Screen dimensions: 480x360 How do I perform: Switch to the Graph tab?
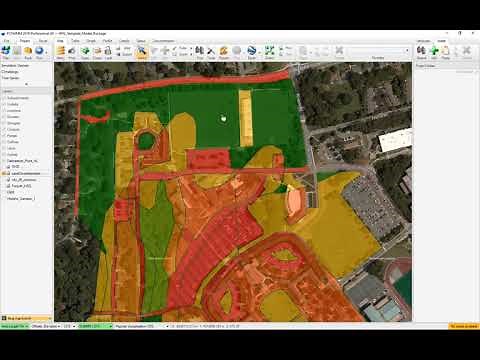pos(91,41)
